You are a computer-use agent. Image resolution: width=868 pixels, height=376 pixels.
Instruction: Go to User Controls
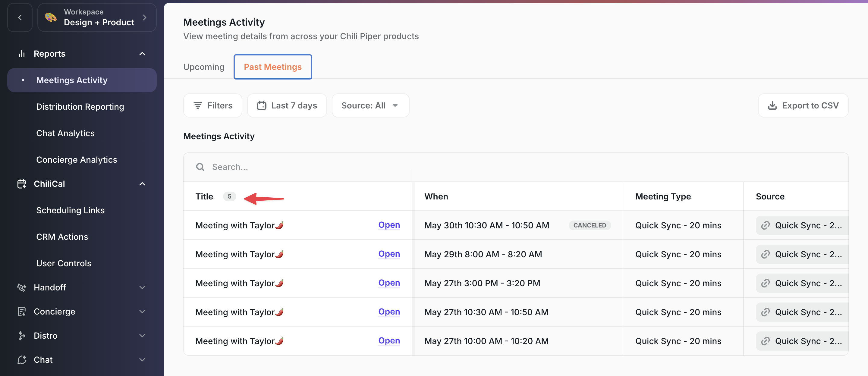[64, 263]
